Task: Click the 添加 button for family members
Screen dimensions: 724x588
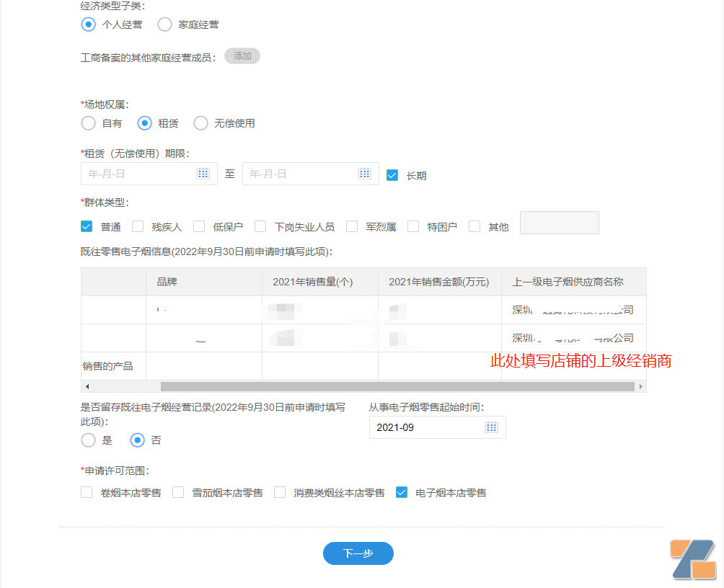Action: tap(242, 55)
